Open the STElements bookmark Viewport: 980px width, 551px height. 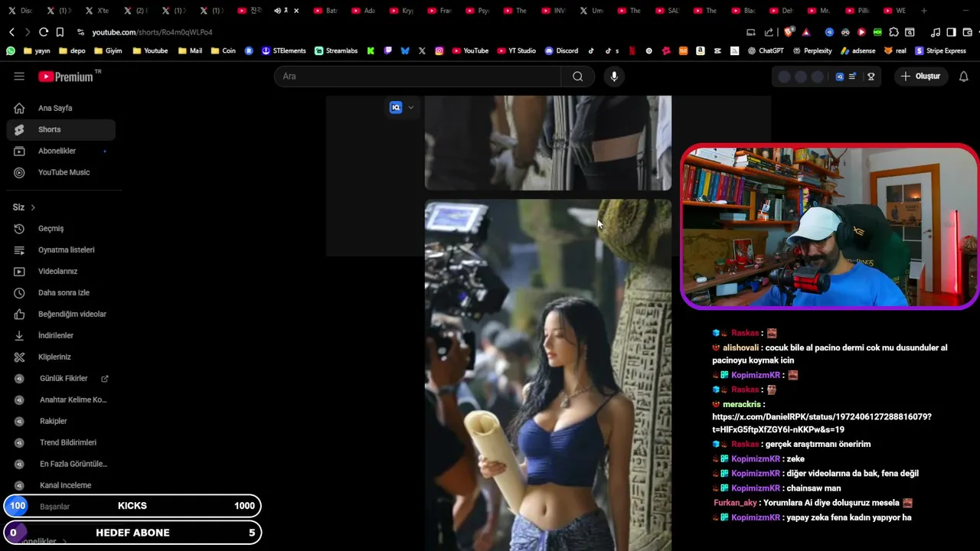(283, 51)
